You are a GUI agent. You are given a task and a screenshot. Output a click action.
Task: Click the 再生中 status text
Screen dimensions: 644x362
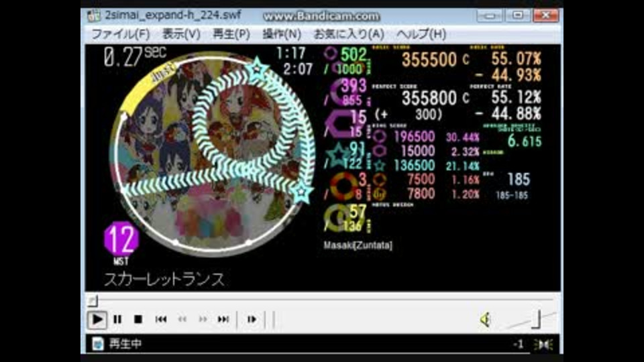tap(125, 343)
